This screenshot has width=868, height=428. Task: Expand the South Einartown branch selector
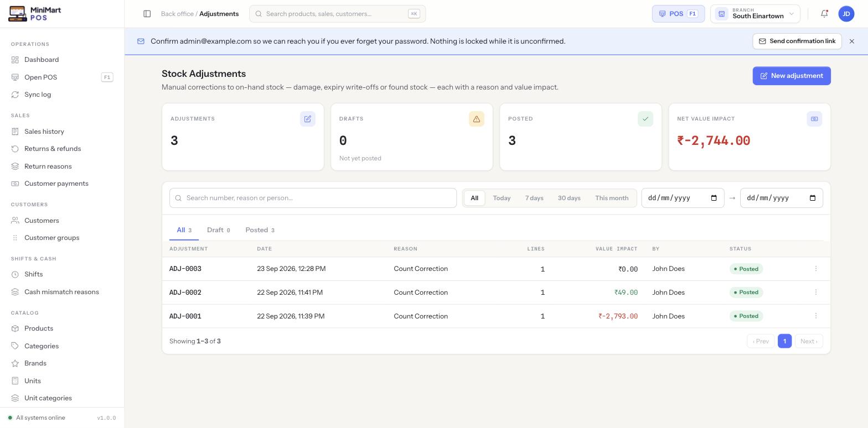[755, 14]
